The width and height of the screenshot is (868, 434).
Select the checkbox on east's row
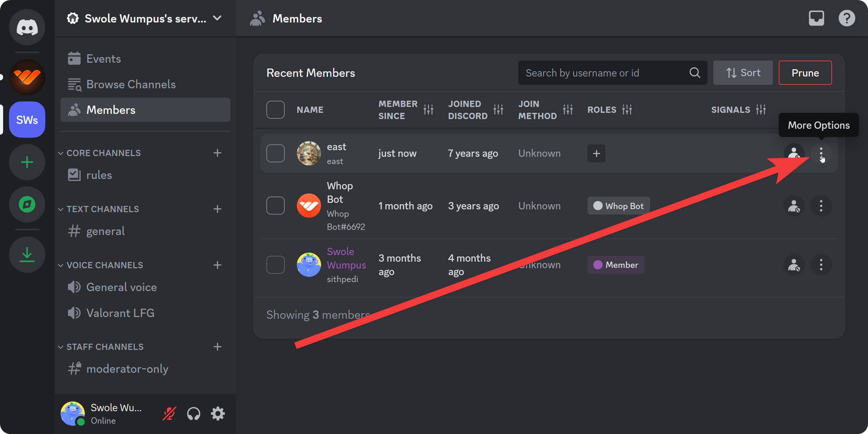275,153
